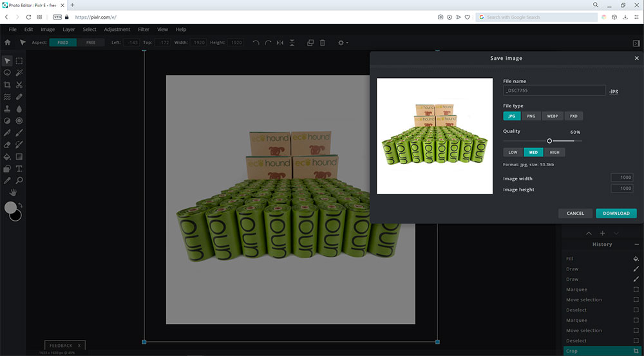Set quality preset to LOW
This screenshot has height=356, width=644.
513,153
